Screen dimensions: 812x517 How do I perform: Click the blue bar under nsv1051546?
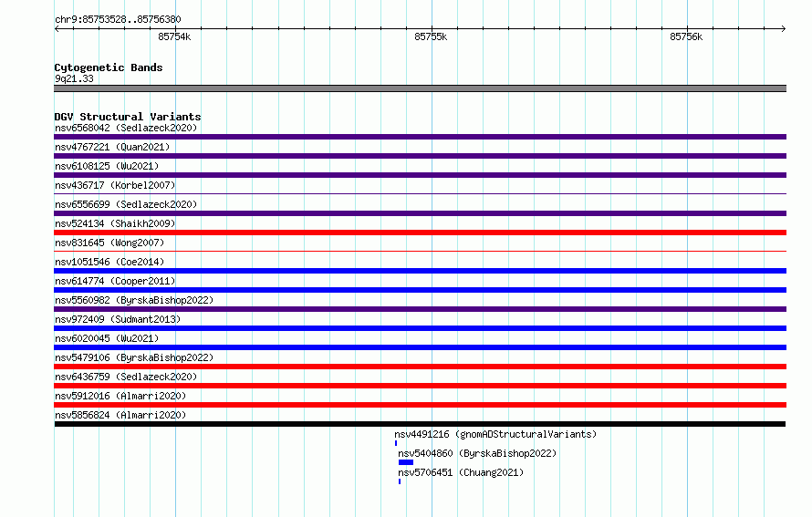coord(420,271)
